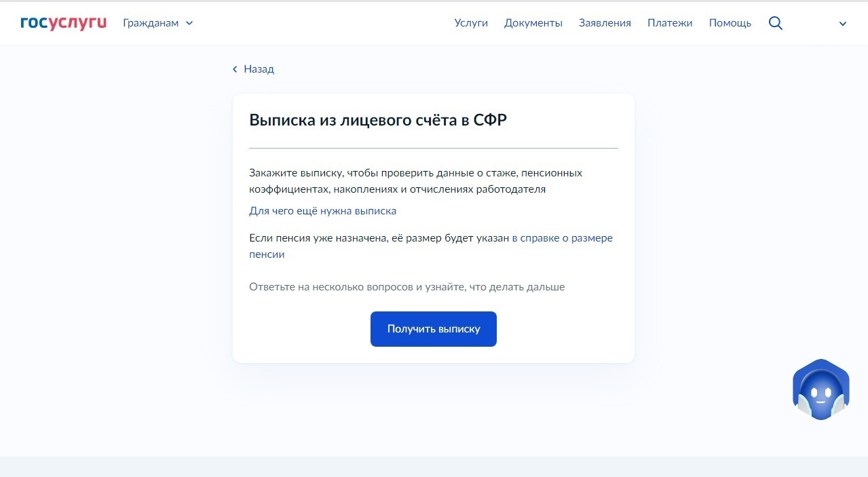The height and width of the screenshot is (477, 868).
Task: Open the Заявления section
Action: click(605, 23)
